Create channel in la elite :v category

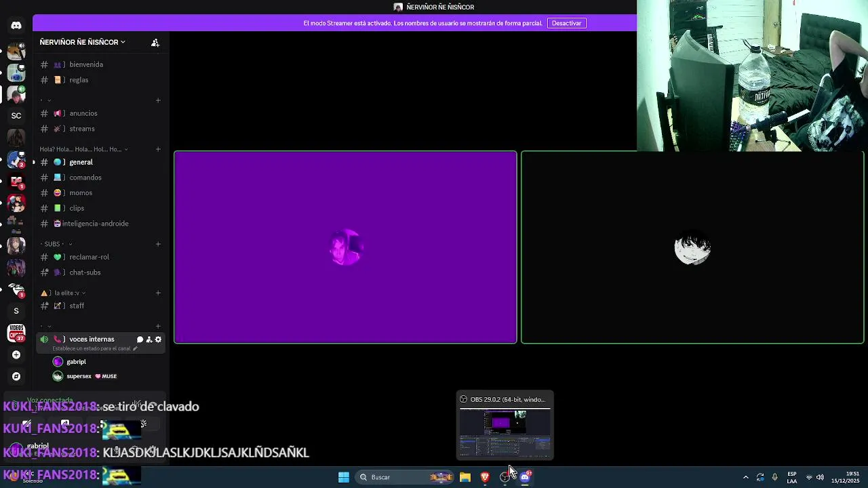coord(158,293)
